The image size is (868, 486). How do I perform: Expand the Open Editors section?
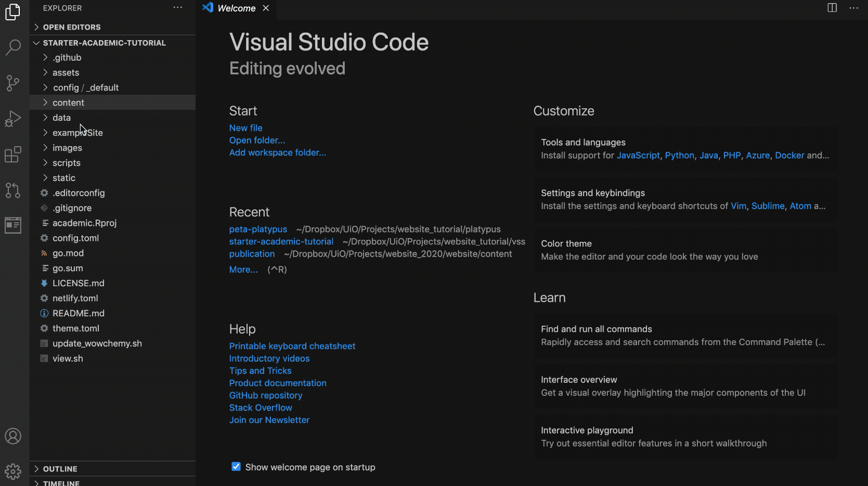coord(72,27)
